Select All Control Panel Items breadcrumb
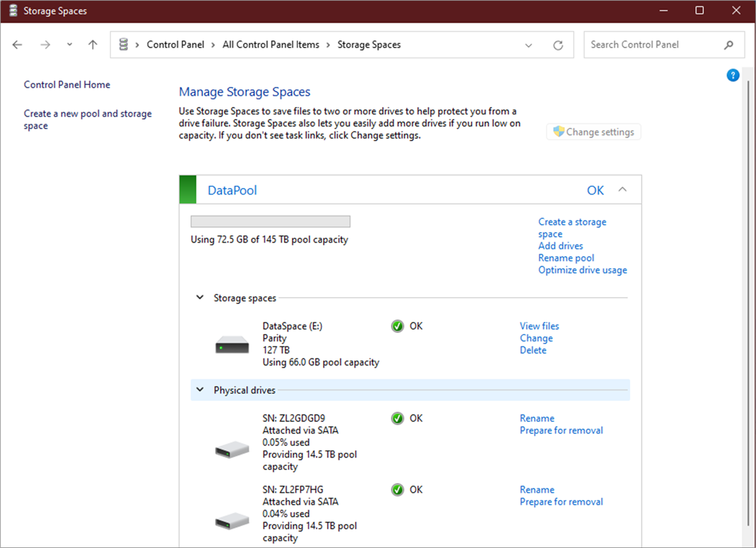The height and width of the screenshot is (548, 756). click(x=271, y=45)
